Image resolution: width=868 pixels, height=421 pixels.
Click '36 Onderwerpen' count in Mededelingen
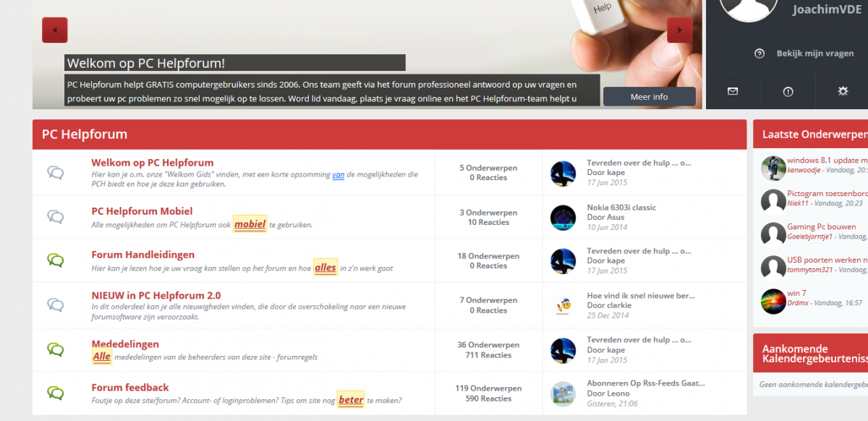coord(488,345)
